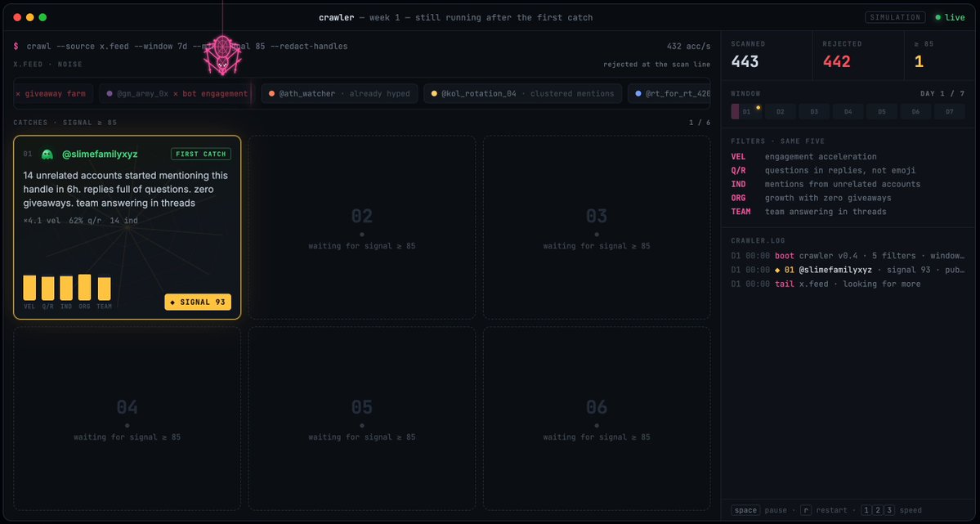Select the Q/R bar in the catch card

47,289
